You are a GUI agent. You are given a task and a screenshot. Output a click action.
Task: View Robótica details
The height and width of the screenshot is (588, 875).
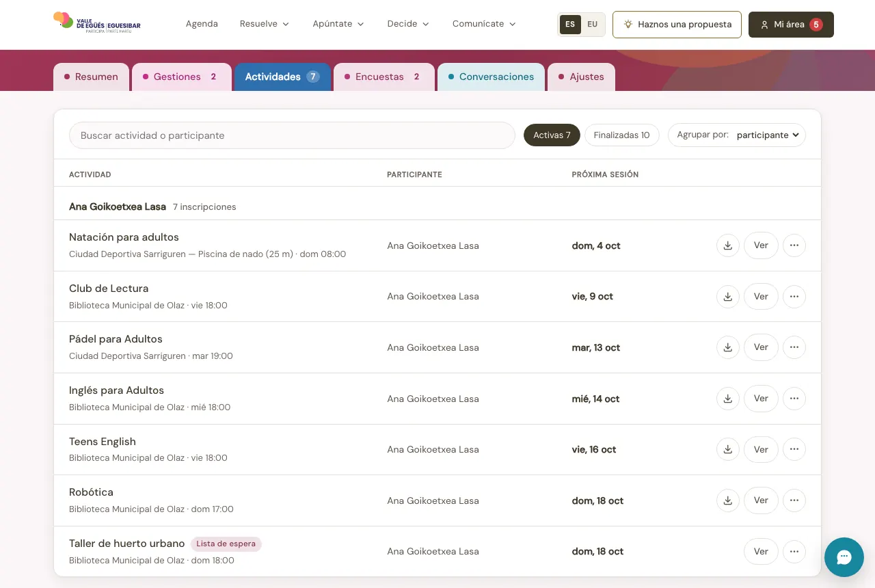click(761, 500)
